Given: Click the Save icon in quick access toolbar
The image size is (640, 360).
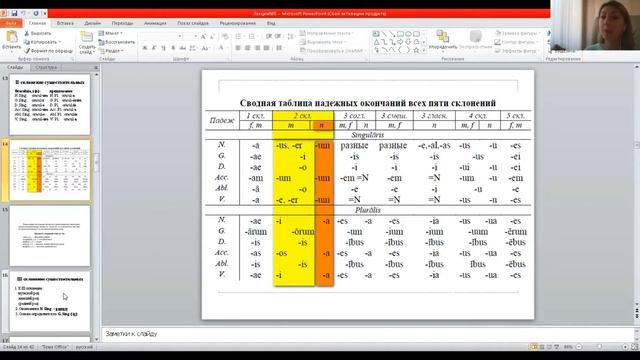Looking at the screenshot, I should coord(14,13).
